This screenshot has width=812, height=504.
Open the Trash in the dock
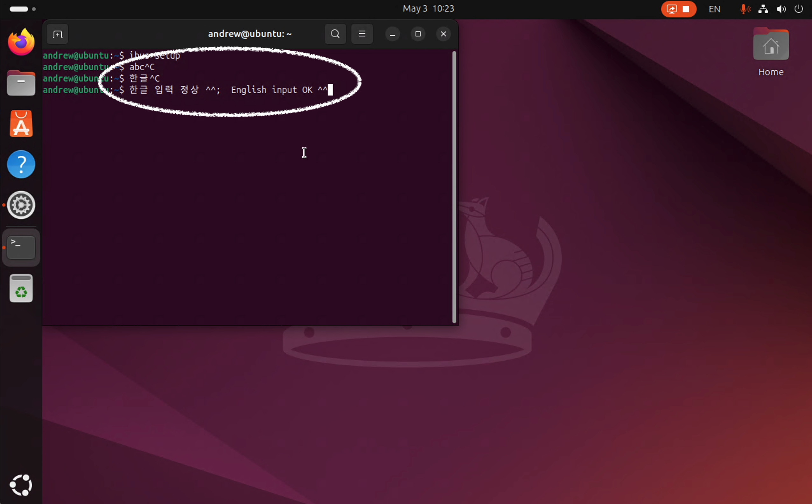click(21, 289)
